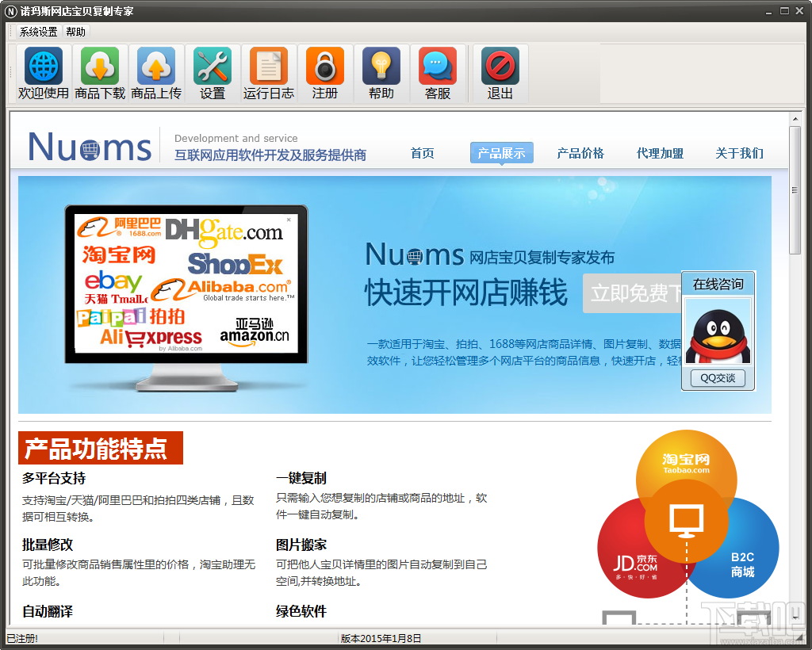Click the 已注册! status bar text
Viewport: 812px width, 650px height.
[22, 638]
